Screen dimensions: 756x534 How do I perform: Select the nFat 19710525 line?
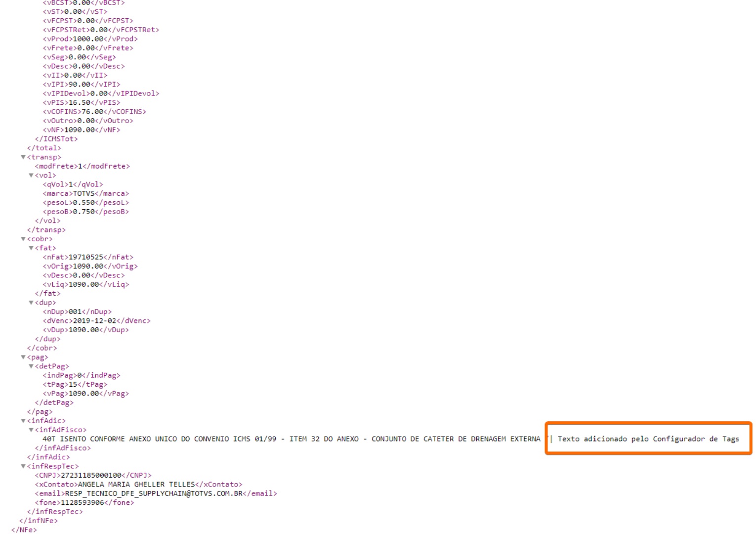88,257
